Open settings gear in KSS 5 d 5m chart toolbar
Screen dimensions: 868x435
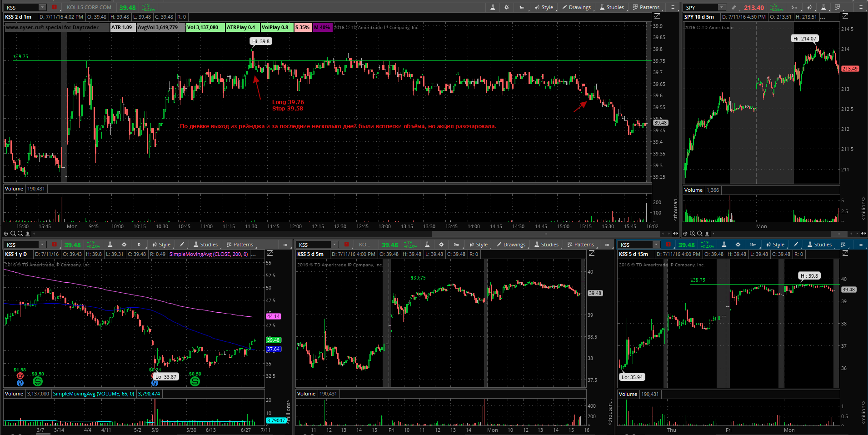tap(441, 245)
